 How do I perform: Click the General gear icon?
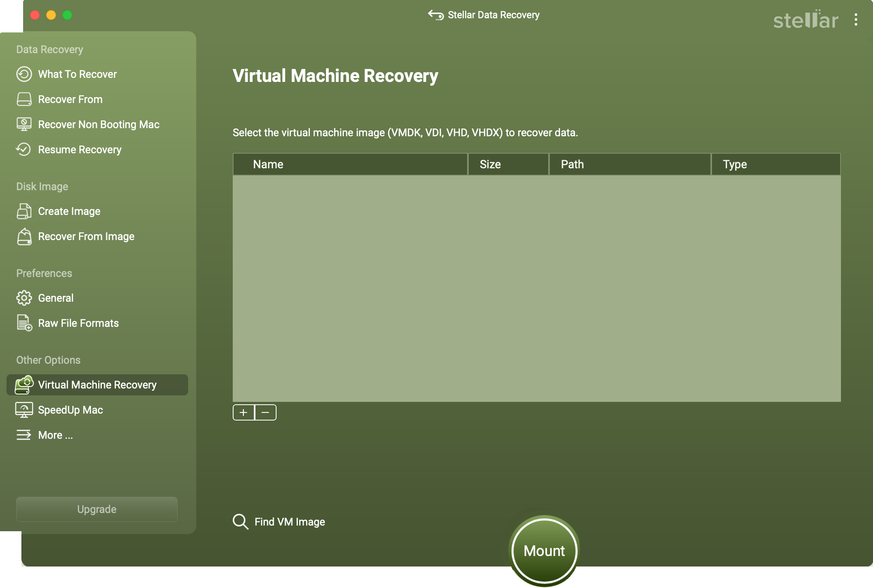coord(24,298)
